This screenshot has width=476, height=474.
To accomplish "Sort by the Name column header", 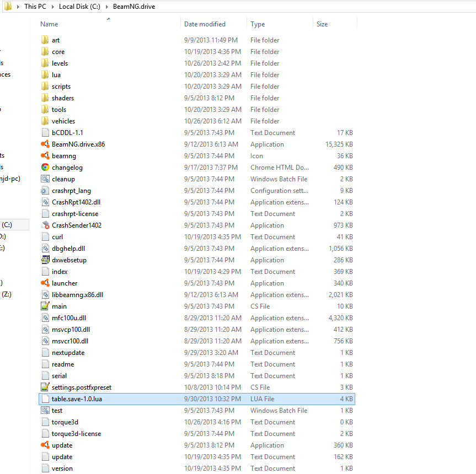I will point(49,24).
